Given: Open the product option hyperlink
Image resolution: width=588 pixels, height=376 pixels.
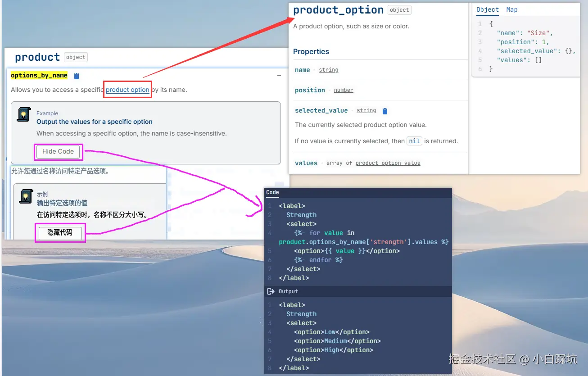Looking at the screenshot, I should [127, 90].
